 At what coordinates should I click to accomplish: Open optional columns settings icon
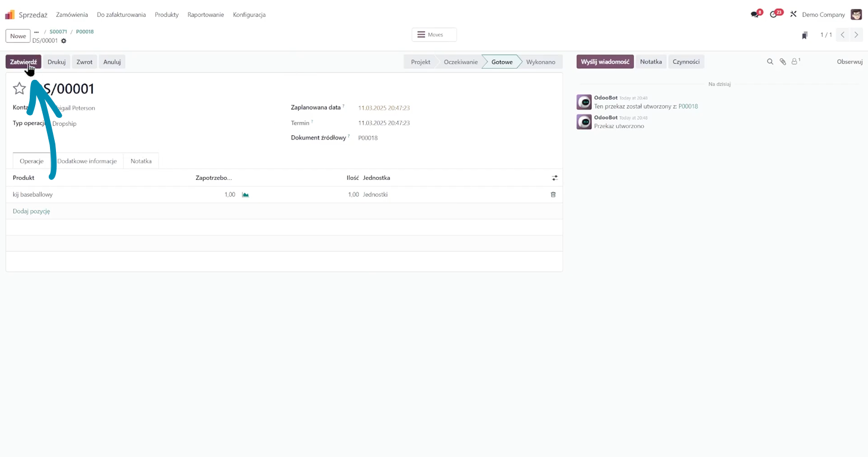(554, 178)
